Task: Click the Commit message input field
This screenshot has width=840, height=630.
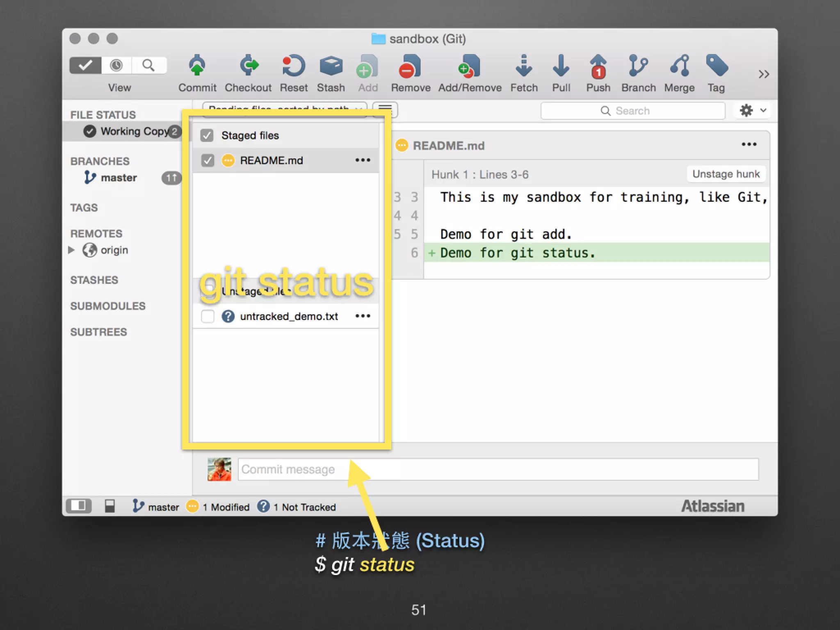Action: [x=498, y=469]
